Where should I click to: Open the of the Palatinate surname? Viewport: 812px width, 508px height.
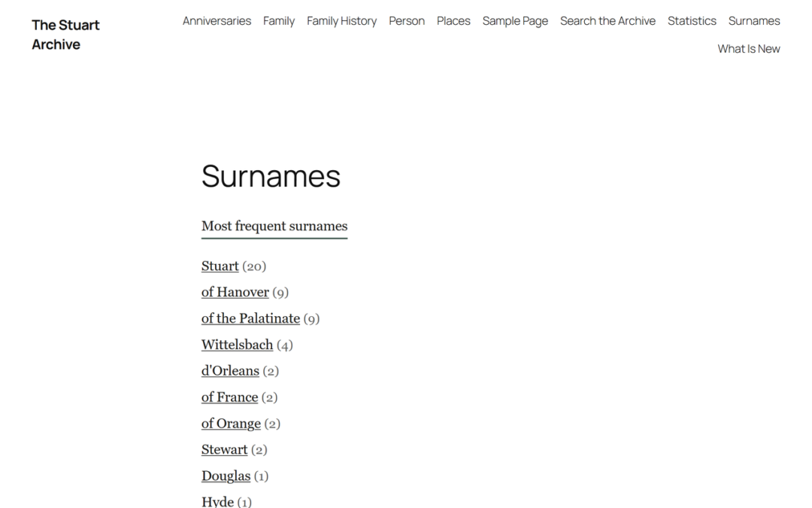pyautogui.click(x=250, y=318)
